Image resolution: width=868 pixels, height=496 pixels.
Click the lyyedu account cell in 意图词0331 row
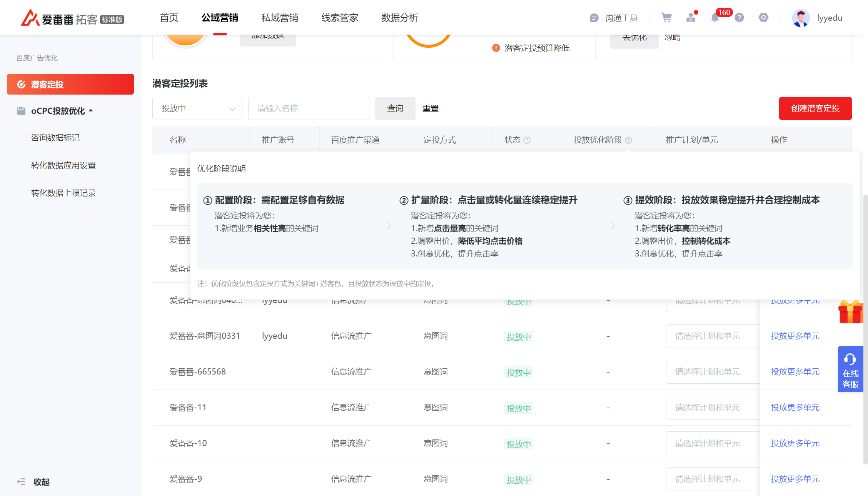click(x=275, y=336)
